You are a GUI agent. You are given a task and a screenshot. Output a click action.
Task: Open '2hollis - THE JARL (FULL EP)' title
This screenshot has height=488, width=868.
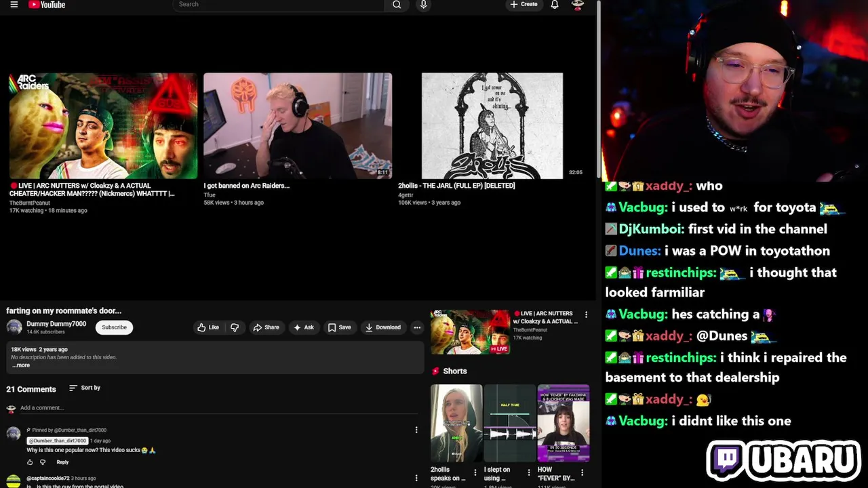[x=456, y=186]
